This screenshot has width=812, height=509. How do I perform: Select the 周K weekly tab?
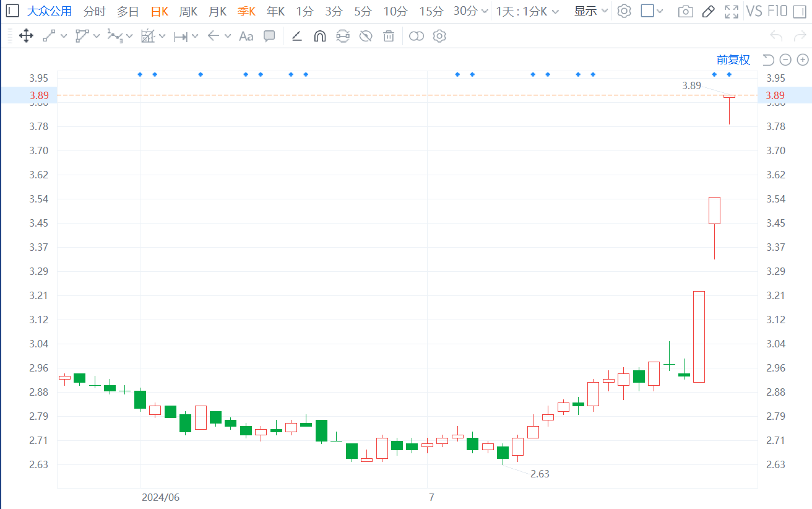point(188,11)
